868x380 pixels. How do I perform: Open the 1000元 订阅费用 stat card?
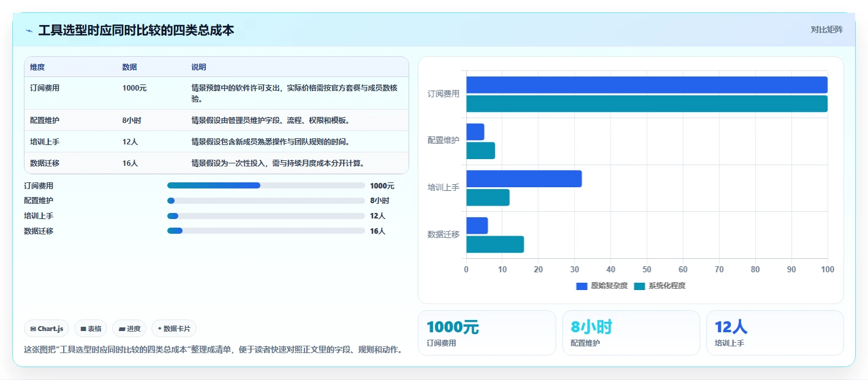click(x=487, y=333)
